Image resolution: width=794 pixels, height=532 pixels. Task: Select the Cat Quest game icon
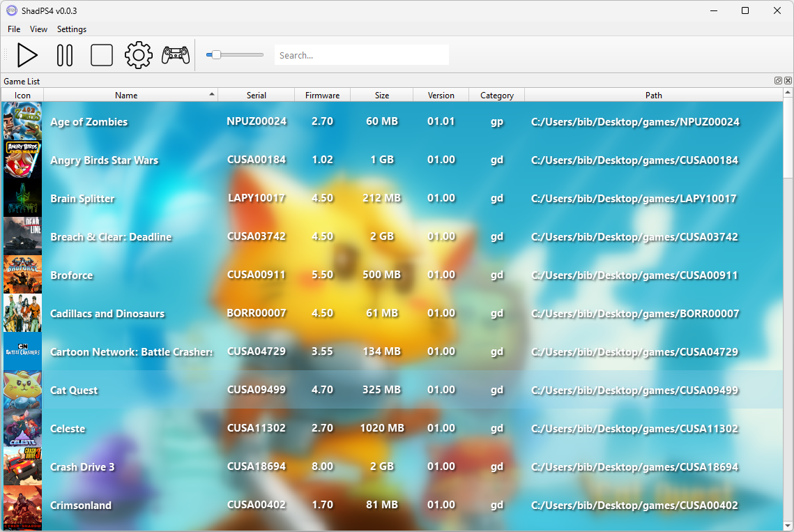click(23, 390)
